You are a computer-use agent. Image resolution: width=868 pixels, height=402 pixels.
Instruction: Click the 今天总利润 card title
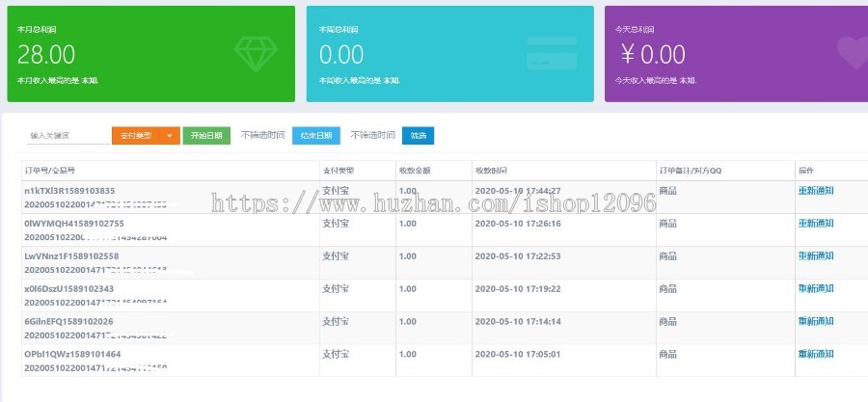635,29
